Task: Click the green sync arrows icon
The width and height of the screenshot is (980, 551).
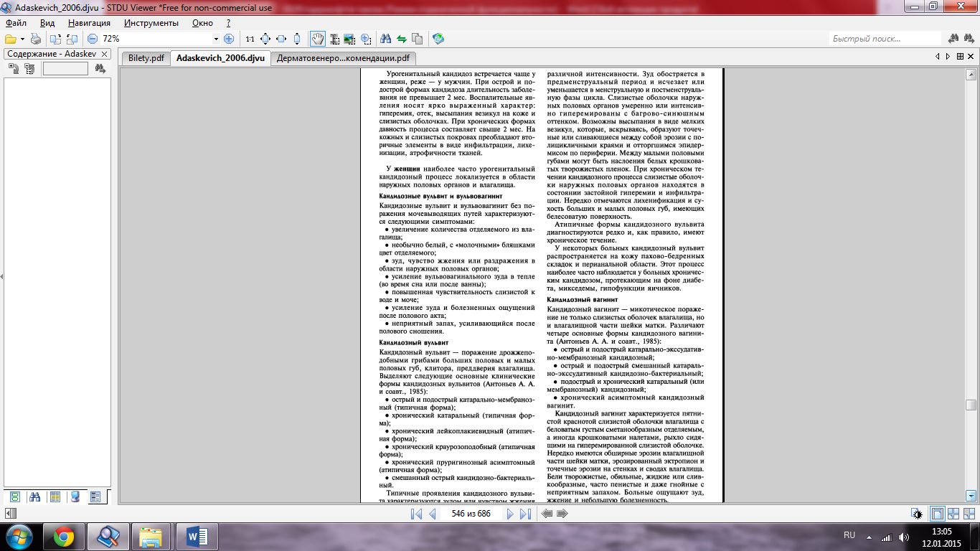Action: tap(402, 39)
